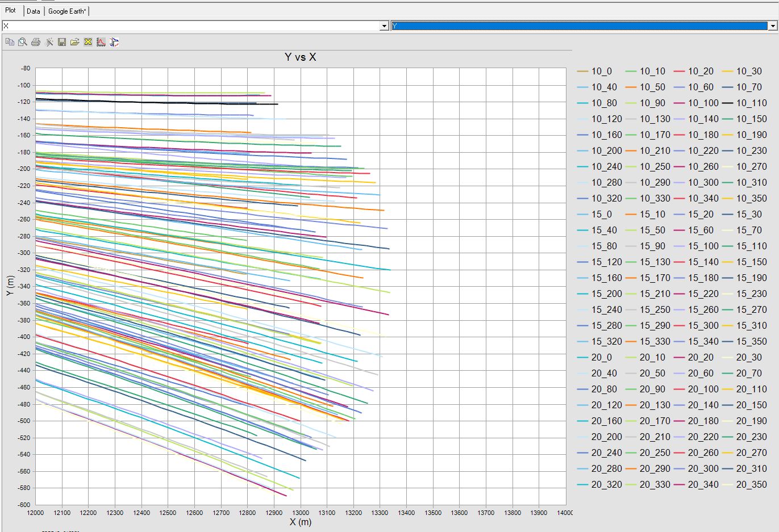Open the Google Earth tab
The height and width of the screenshot is (532, 779).
[67, 11]
